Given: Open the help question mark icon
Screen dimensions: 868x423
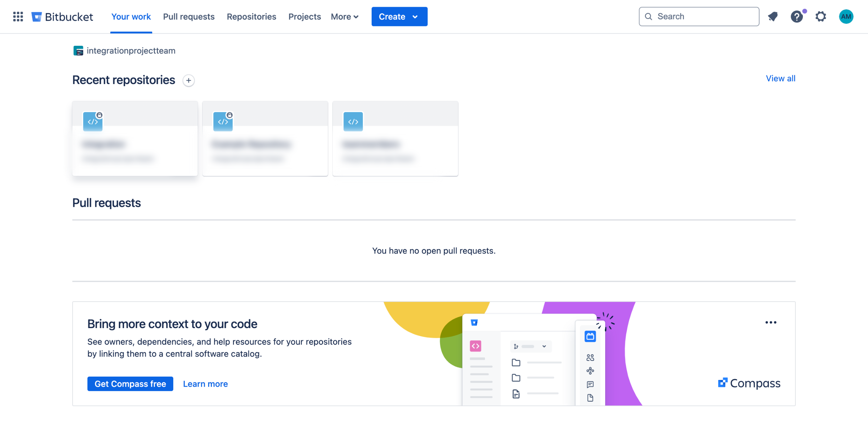Looking at the screenshot, I should 796,17.
